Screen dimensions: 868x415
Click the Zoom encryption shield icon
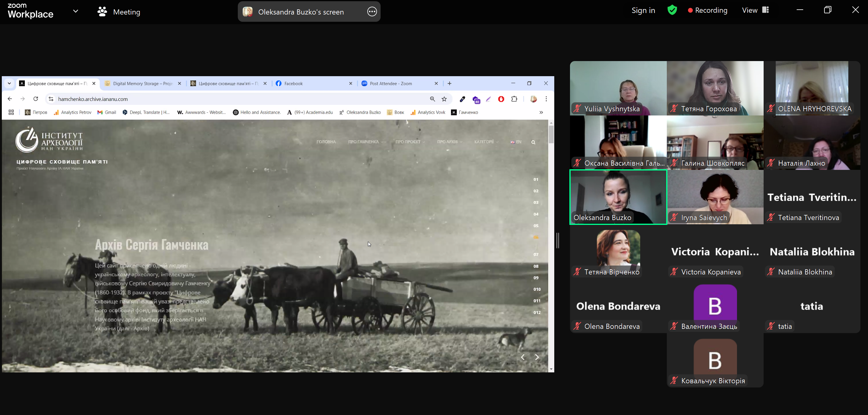672,10
